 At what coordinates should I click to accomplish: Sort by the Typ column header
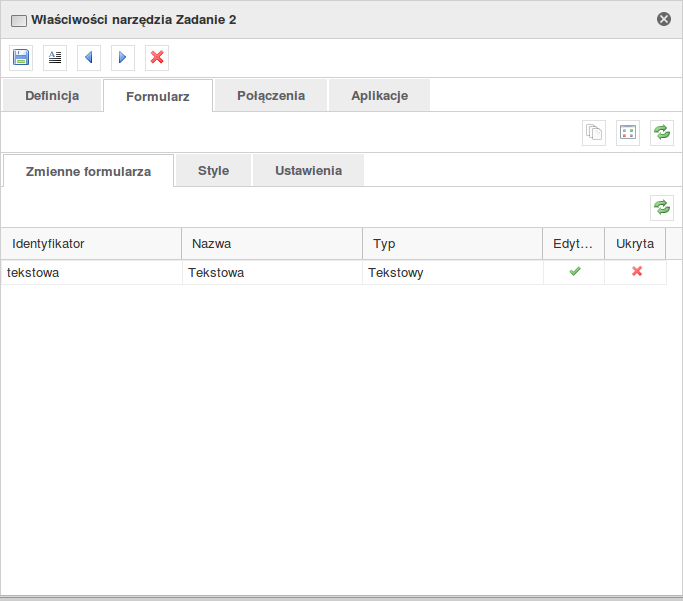[x=452, y=244]
